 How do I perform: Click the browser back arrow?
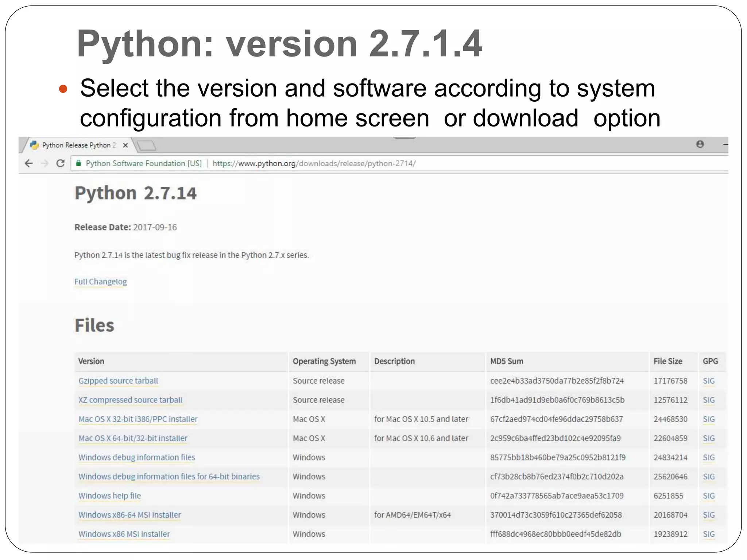(29, 163)
